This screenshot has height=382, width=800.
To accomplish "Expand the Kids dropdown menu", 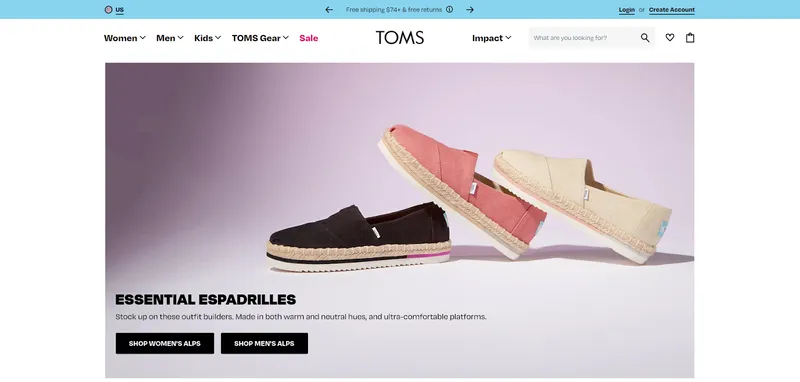I will [207, 38].
